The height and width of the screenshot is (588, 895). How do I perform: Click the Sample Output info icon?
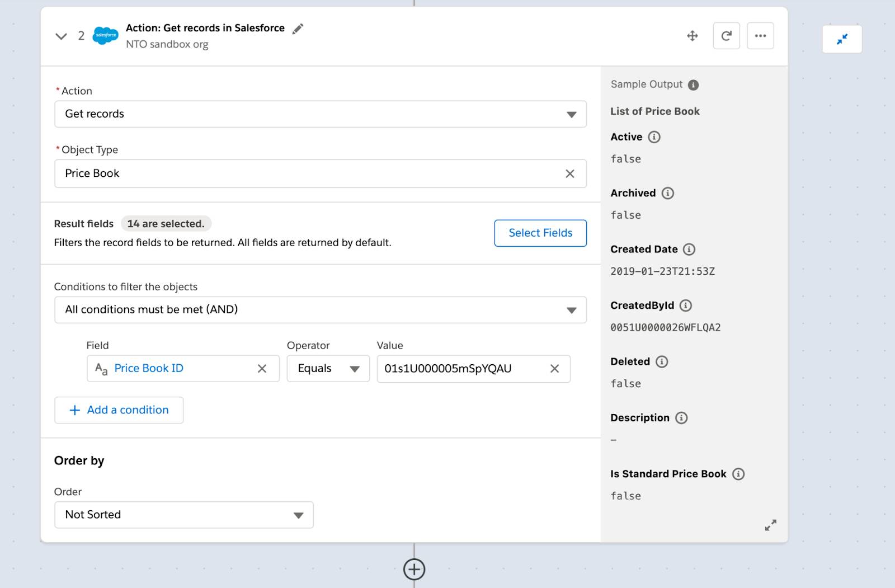693,85
